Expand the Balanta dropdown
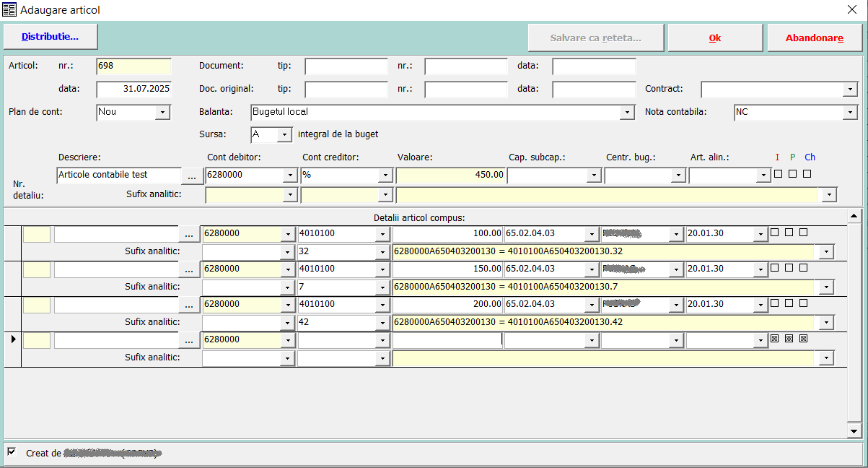The image size is (868, 468). point(626,113)
